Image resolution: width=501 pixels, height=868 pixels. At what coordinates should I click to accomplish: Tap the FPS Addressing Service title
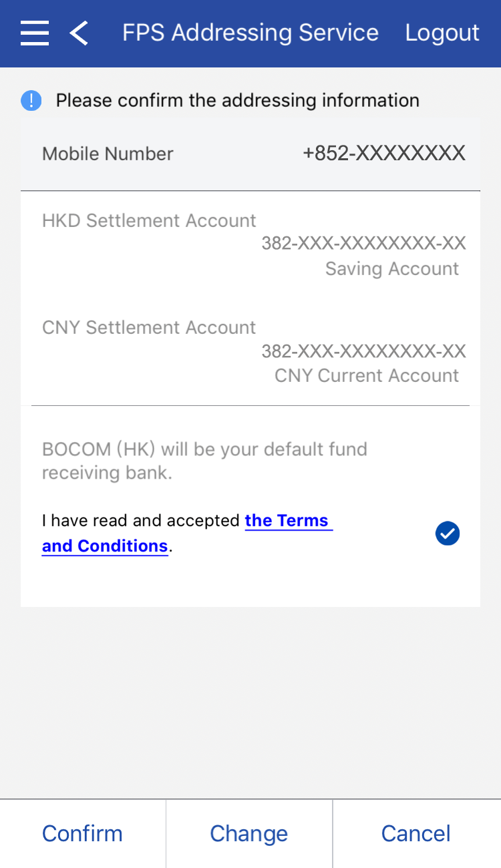[251, 33]
